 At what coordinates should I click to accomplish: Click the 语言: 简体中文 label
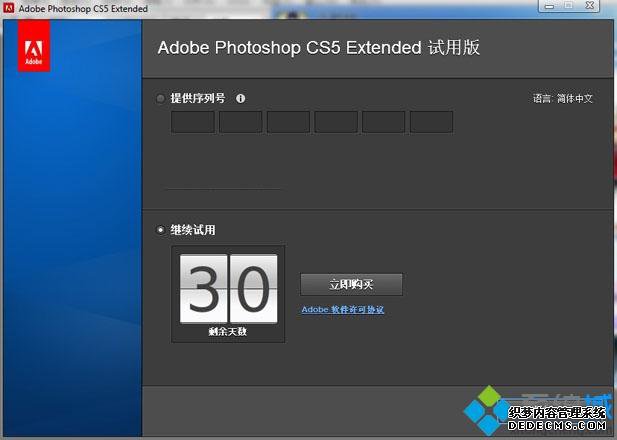pyautogui.click(x=563, y=98)
